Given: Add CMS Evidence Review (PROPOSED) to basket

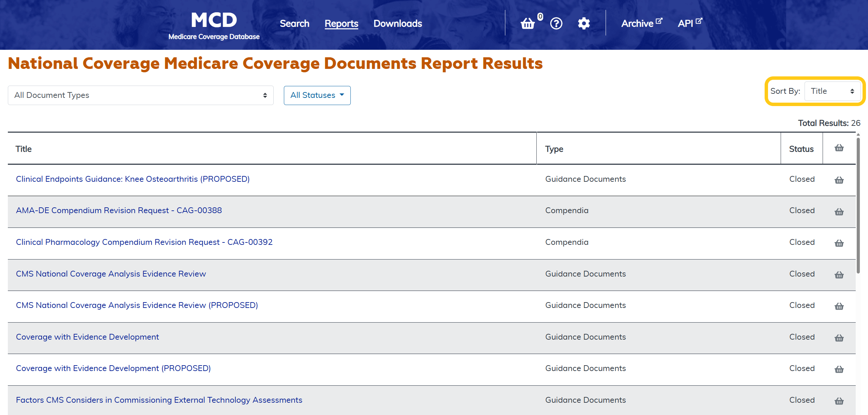Looking at the screenshot, I should [839, 306].
